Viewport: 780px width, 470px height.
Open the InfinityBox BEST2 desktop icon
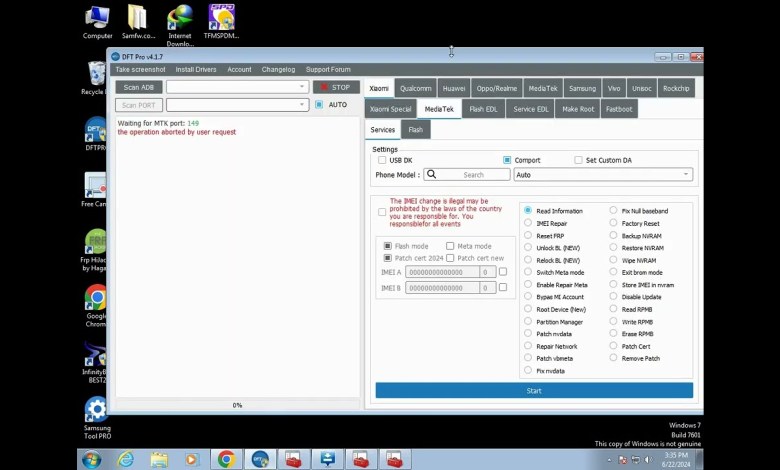[x=96, y=355]
